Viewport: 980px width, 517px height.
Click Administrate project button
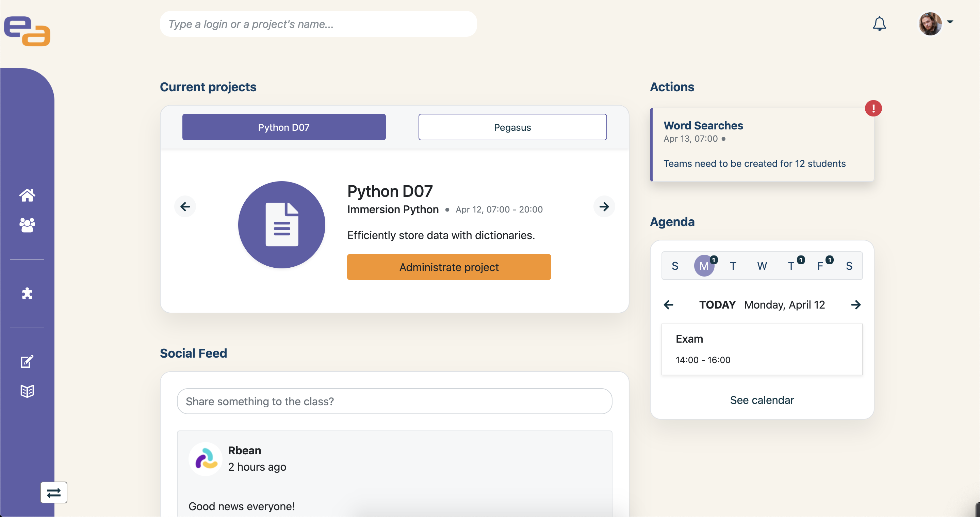pos(449,267)
